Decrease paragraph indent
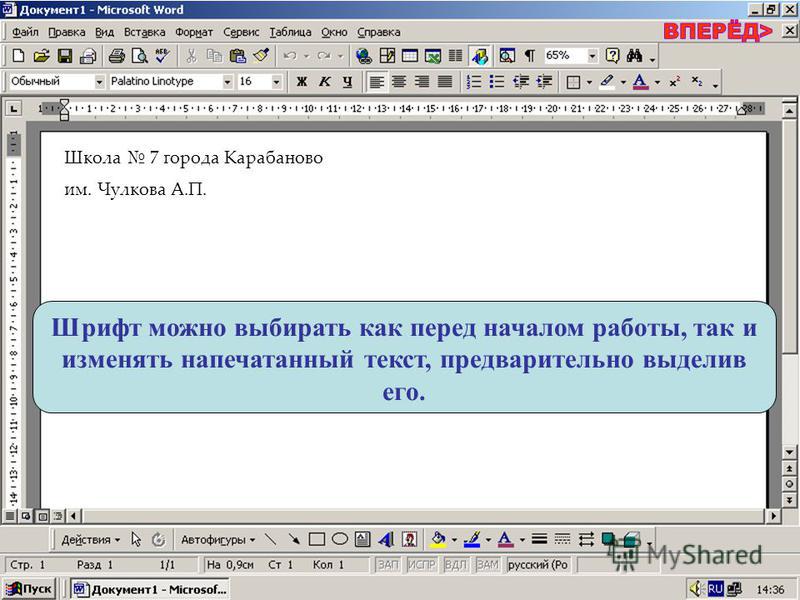The image size is (800, 600). pyautogui.click(x=520, y=82)
